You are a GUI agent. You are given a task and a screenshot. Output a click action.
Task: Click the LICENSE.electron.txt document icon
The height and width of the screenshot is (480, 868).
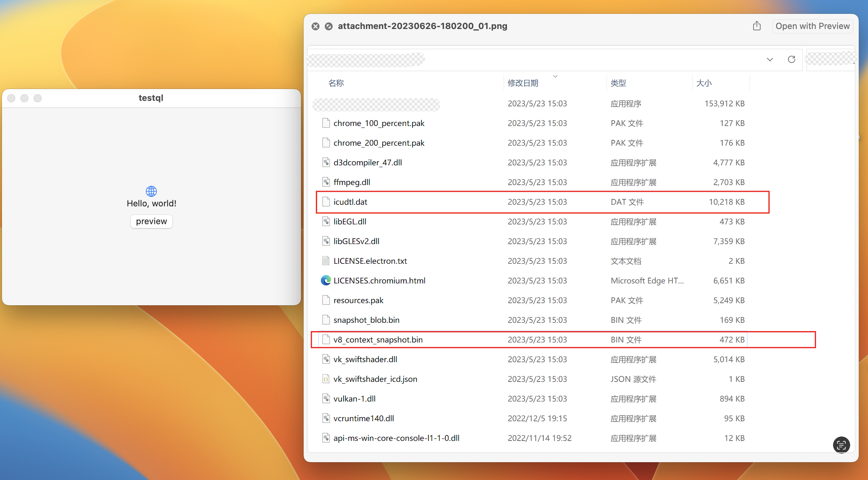tap(326, 261)
